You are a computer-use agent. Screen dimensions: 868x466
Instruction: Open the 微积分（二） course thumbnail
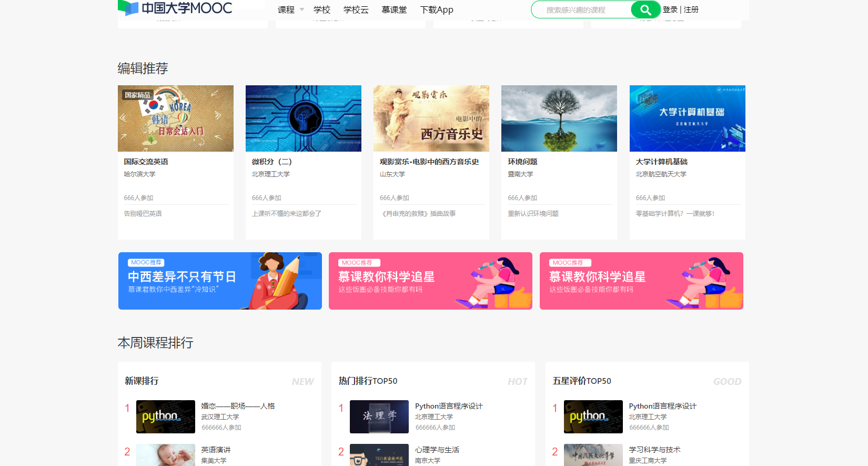tap(304, 118)
